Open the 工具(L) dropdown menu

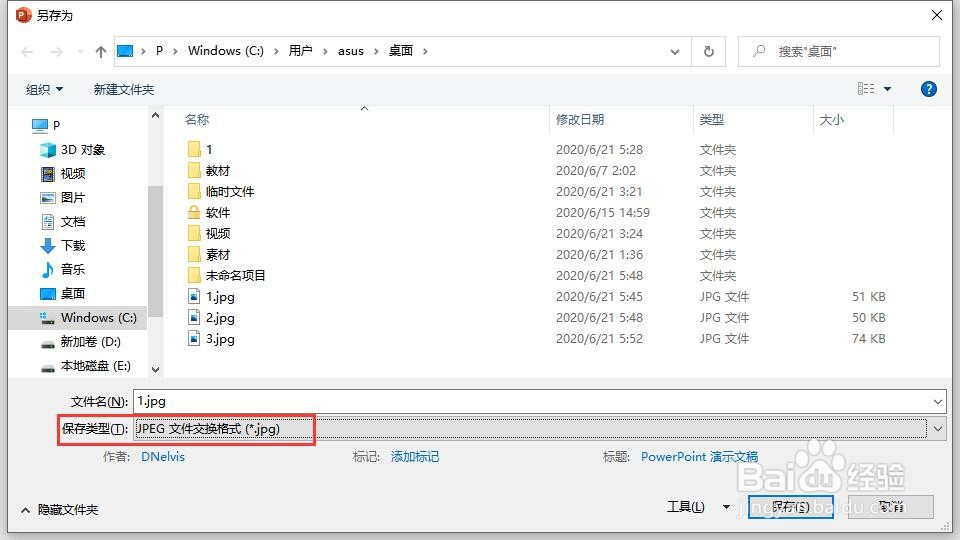(x=698, y=506)
